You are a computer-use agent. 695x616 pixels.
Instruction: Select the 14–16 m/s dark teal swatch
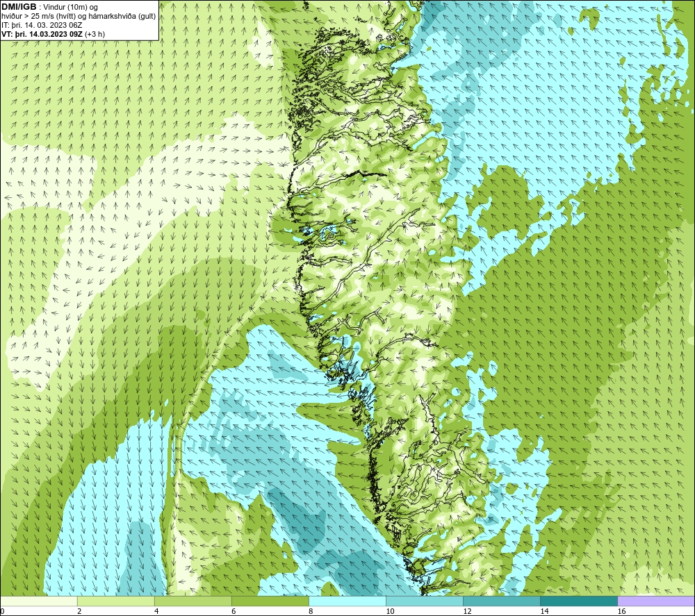tap(579, 601)
